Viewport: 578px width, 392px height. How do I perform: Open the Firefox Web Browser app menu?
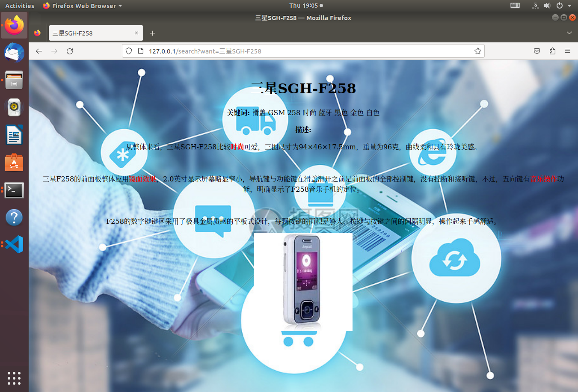[x=83, y=6]
